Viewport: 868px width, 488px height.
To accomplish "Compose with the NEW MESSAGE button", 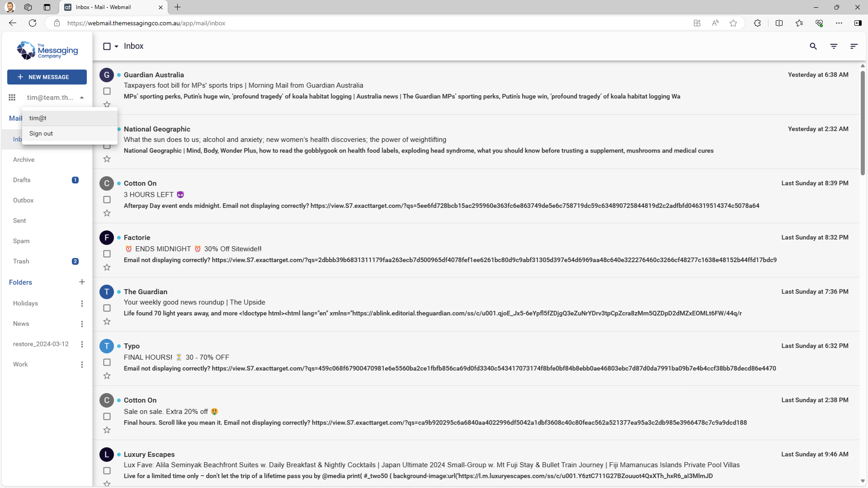I will [x=47, y=77].
